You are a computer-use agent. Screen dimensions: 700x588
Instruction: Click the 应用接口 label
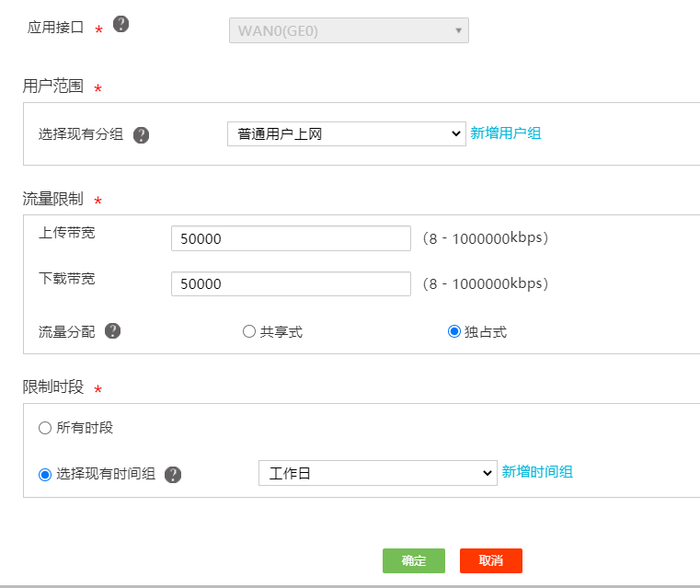55,28
